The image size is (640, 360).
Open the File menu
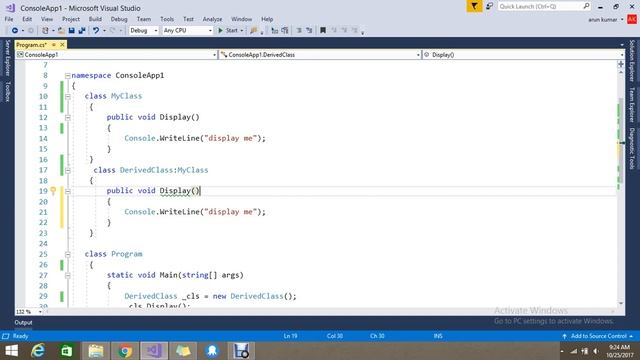click(9, 19)
